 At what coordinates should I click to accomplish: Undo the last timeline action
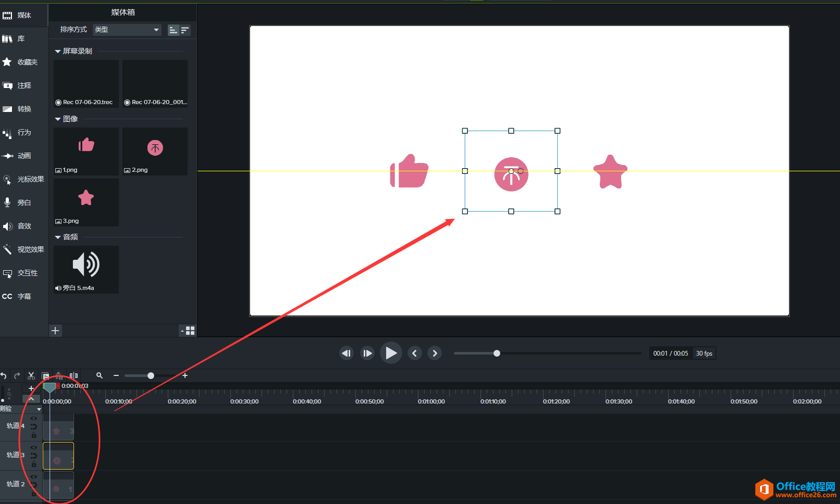click(4, 375)
